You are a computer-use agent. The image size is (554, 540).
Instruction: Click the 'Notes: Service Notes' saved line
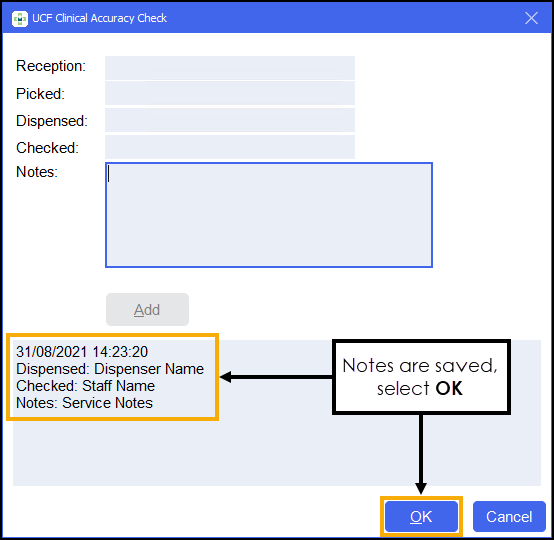pos(84,403)
